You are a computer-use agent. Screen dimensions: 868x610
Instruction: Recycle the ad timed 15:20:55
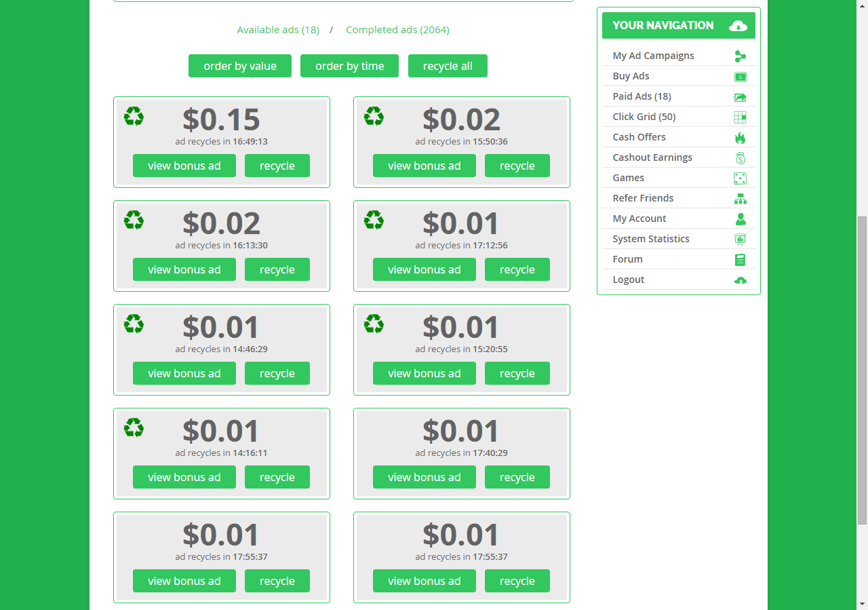coord(517,373)
